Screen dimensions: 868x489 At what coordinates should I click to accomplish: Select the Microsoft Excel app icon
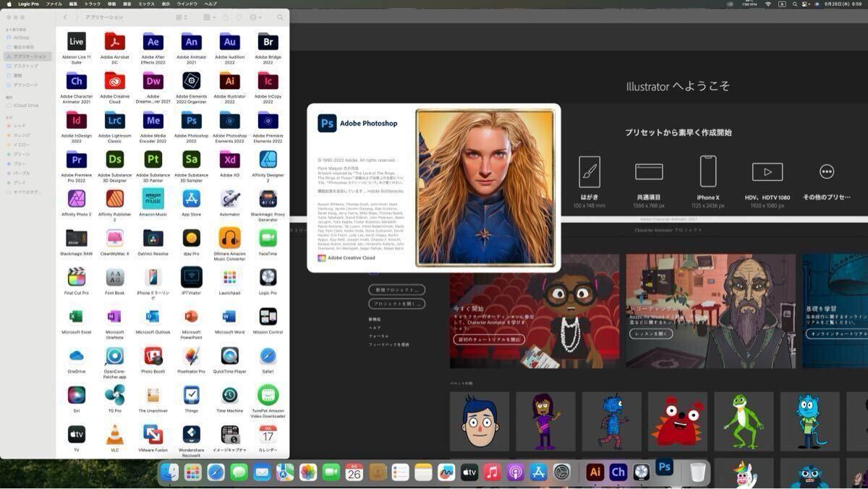point(77,316)
